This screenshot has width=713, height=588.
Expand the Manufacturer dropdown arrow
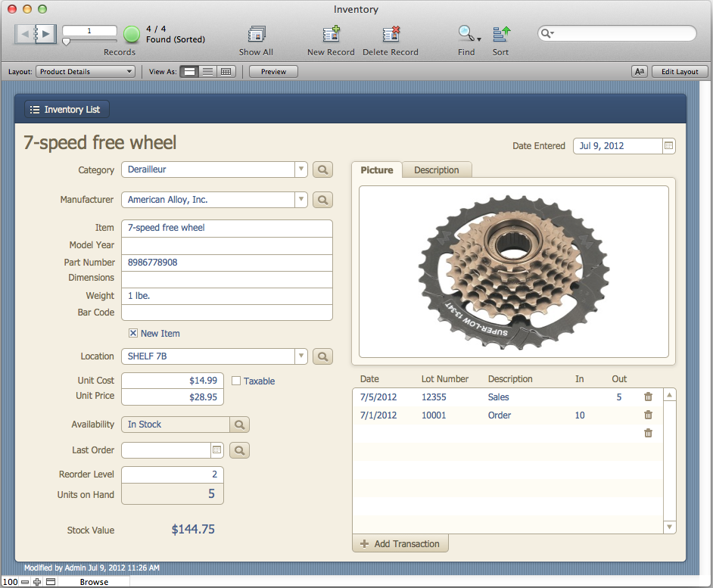tap(300, 200)
